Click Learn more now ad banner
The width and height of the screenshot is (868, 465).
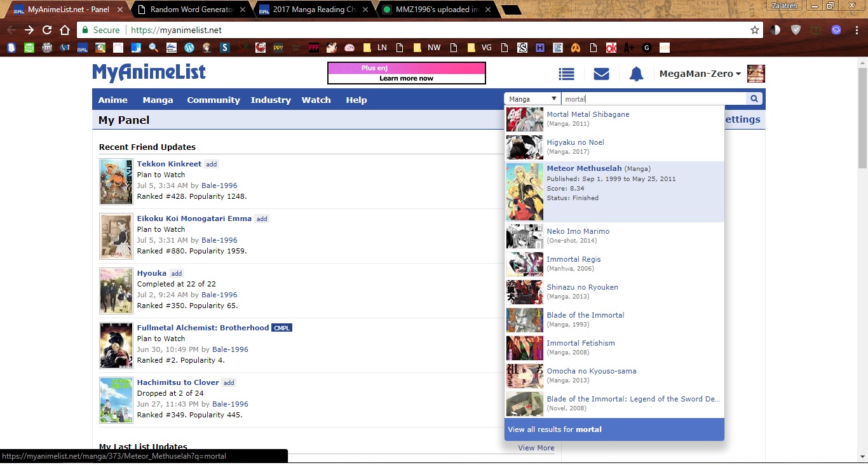[x=407, y=73]
